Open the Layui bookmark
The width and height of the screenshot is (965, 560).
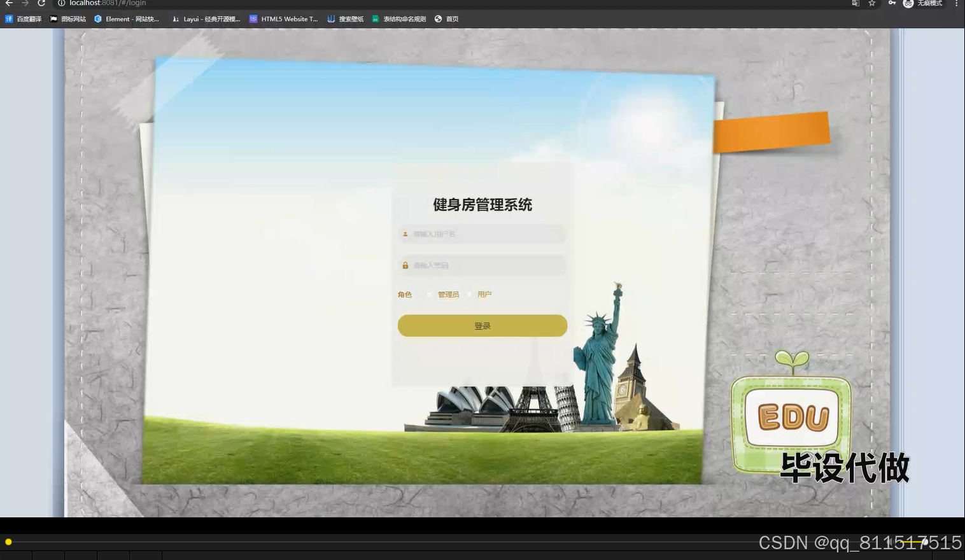tap(206, 19)
